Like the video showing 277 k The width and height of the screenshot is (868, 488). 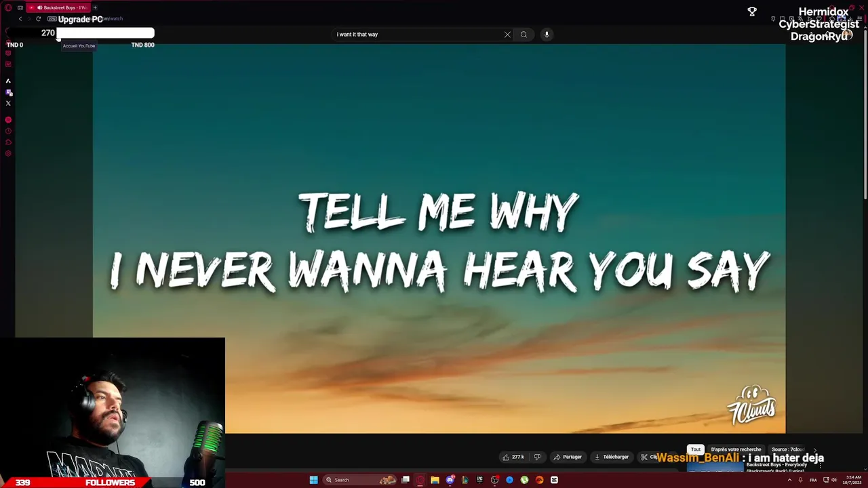click(x=513, y=457)
